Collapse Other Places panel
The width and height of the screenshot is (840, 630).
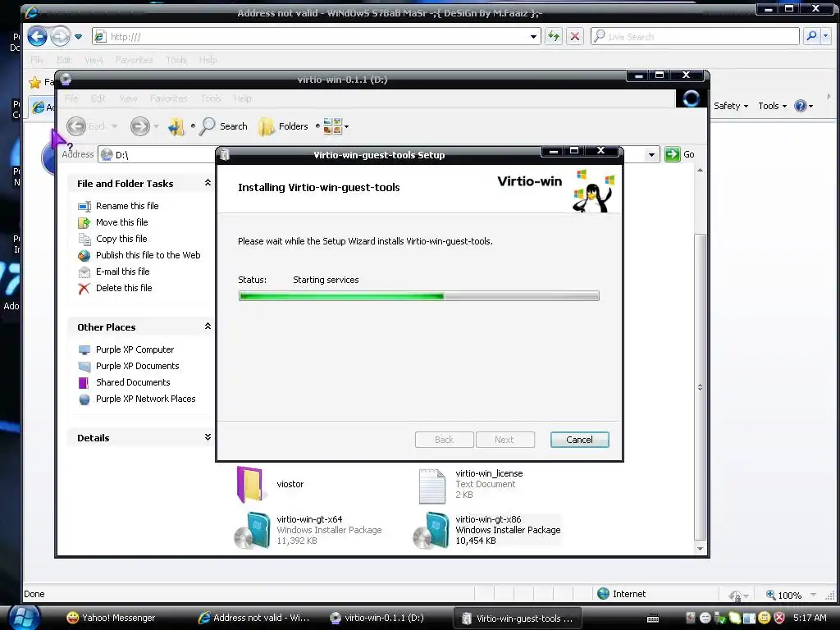pyautogui.click(x=208, y=326)
